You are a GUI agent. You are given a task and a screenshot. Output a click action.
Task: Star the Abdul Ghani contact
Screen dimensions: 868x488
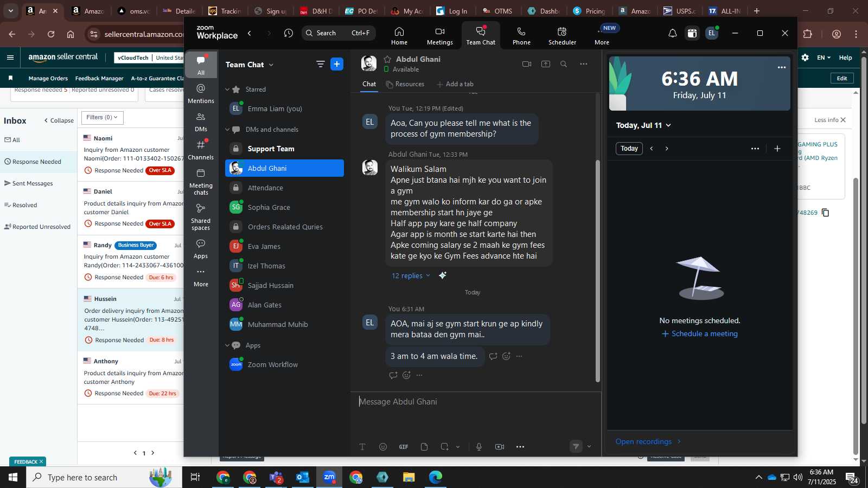click(x=387, y=59)
